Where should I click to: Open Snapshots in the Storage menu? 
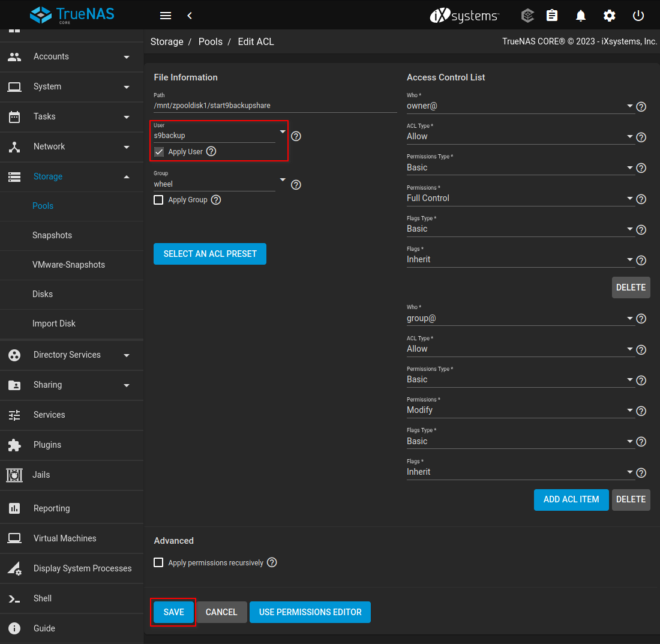52,235
